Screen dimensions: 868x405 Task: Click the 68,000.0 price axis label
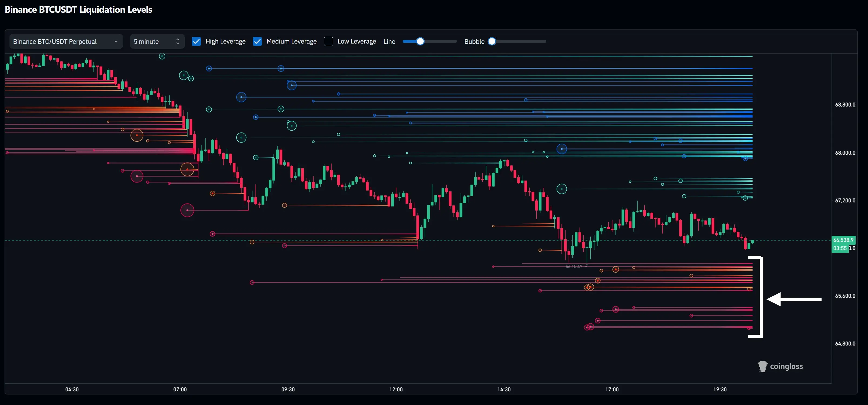click(x=845, y=153)
